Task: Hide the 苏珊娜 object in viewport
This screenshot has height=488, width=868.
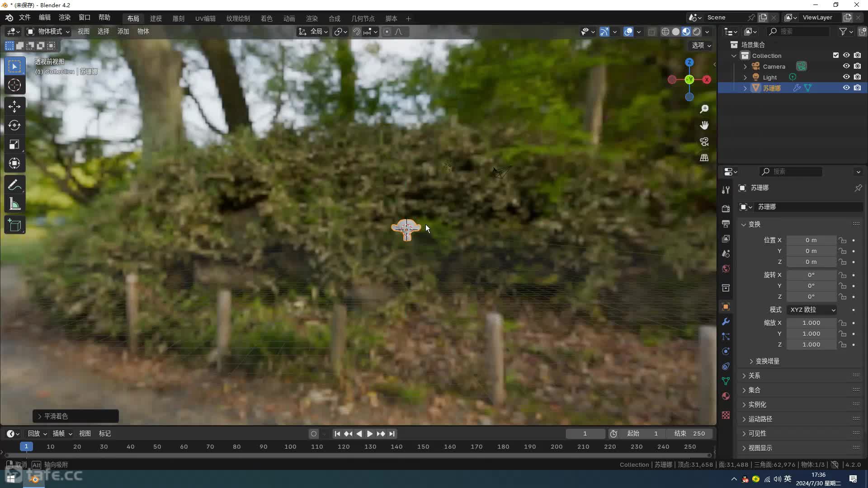Action: click(846, 88)
